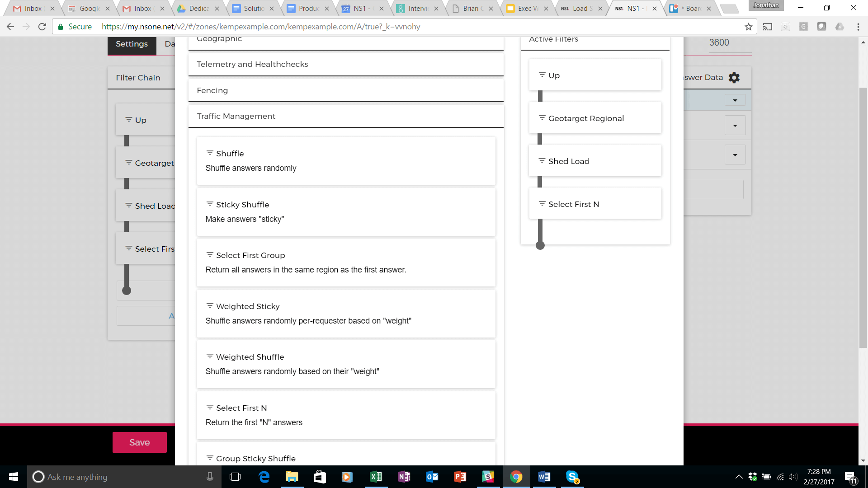The height and width of the screenshot is (488, 868).
Task: Open Excel from the taskbar
Action: (376, 477)
